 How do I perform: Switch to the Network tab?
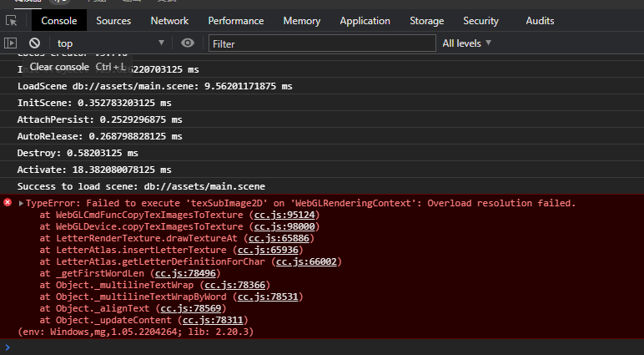(x=169, y=21)
